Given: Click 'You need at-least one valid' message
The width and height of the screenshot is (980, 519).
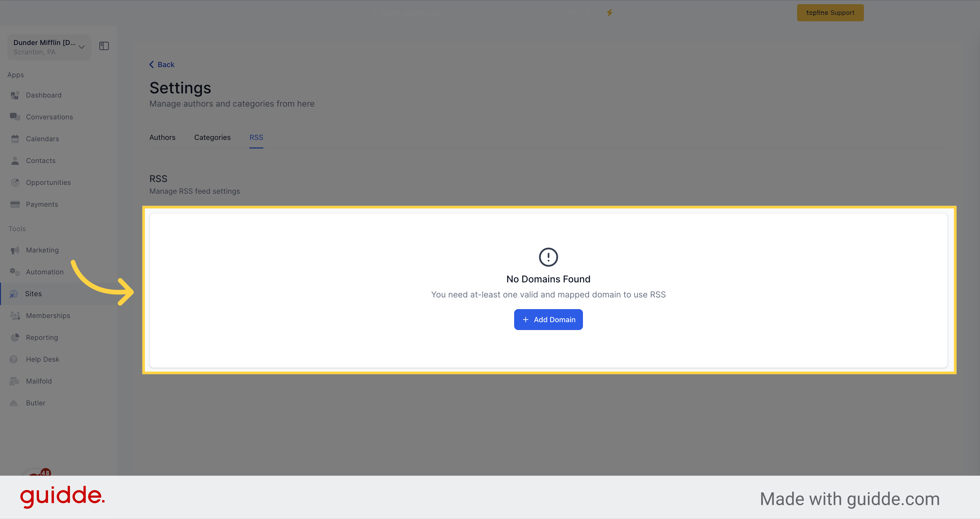Looking at the screenshot, I should [x=548, y=295].
